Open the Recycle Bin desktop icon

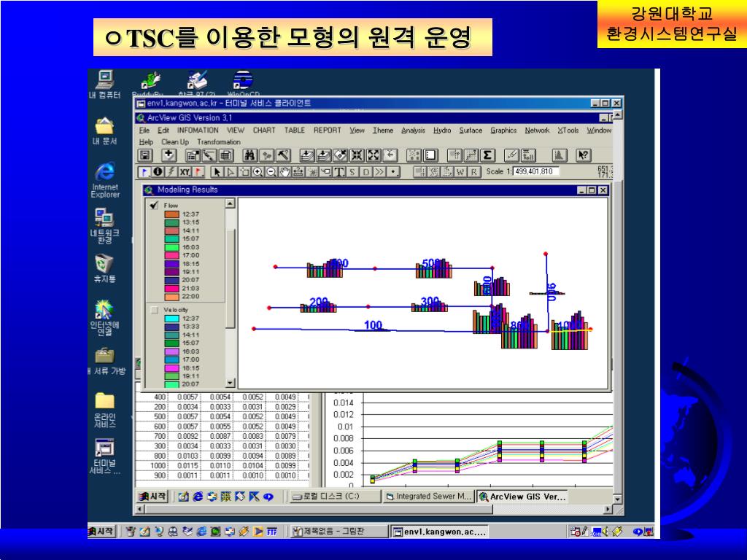point(104,268)
